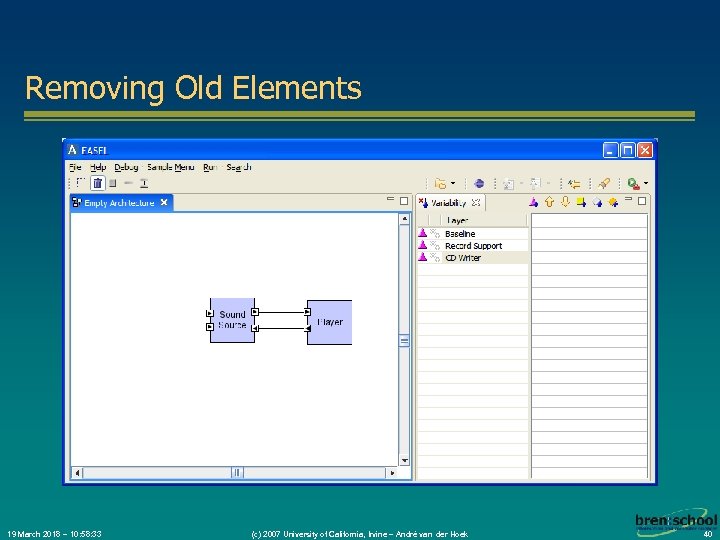Image resolution: width=720 pixels, height=540 pixels.
Task: Select the connector line tool
Action: click(x=129, y=183)
